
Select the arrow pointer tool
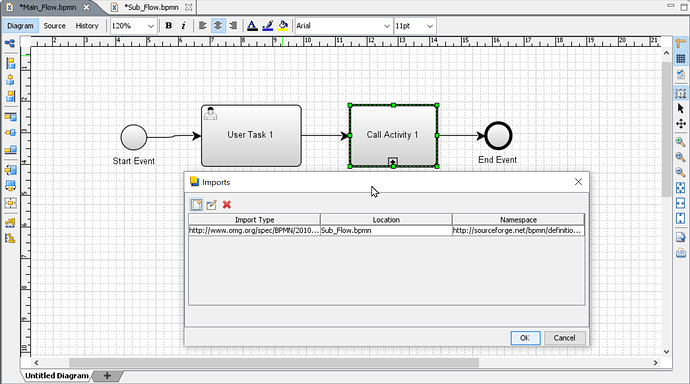[x=681, y=108]
